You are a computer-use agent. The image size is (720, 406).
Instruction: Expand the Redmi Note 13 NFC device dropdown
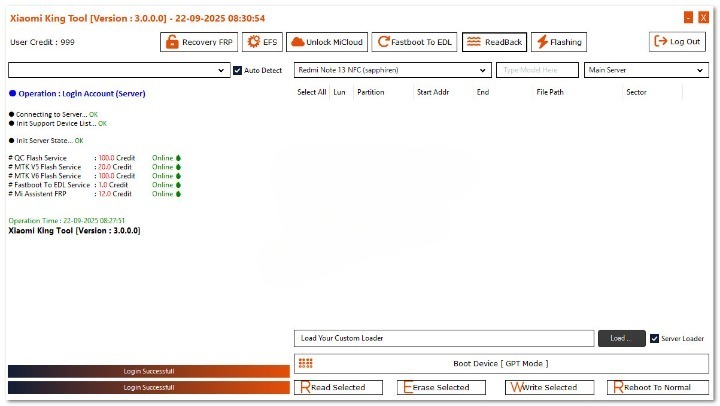pyautogui.click(x=392, y=71)
